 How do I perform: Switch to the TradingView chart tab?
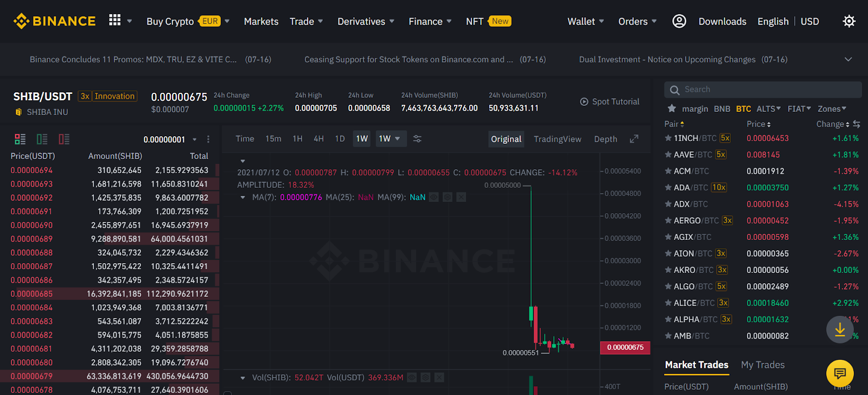(x=558, y=139)
